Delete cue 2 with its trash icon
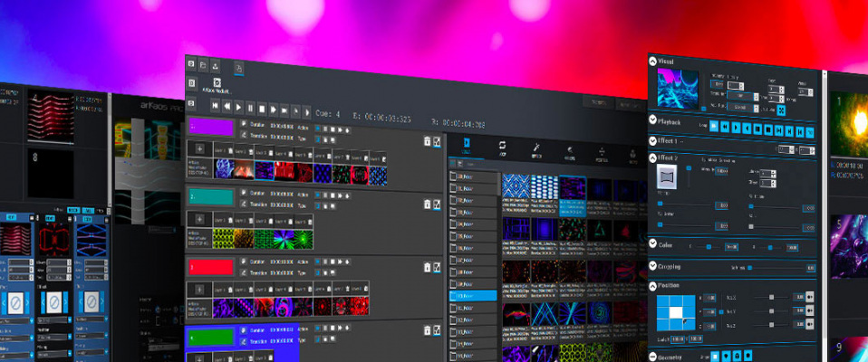This screenshot has height=362, width=868. 428,205
